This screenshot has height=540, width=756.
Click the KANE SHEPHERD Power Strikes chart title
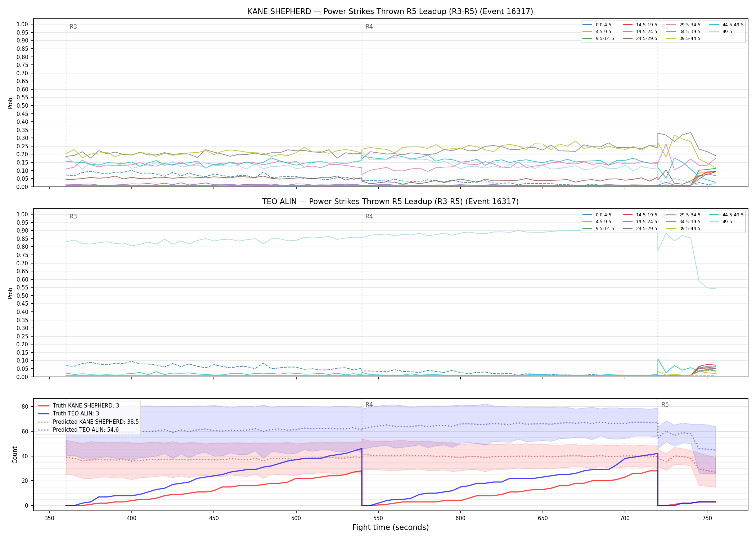[x=390, y=12]
